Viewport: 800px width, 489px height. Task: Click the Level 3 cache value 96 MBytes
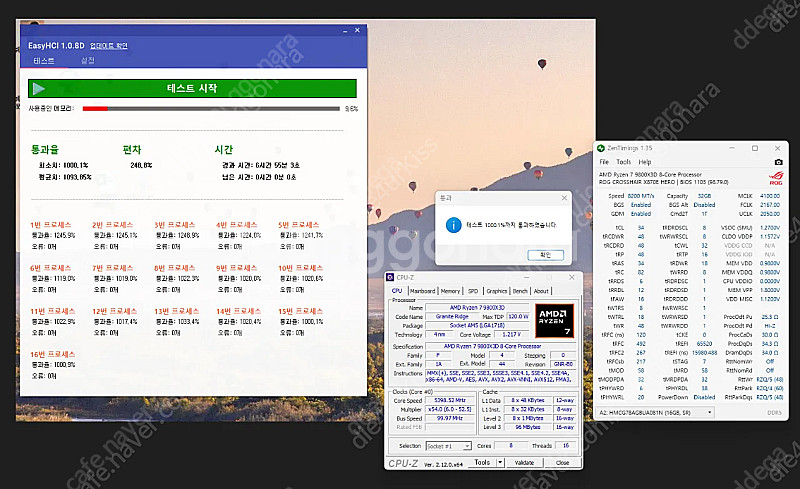528,427
